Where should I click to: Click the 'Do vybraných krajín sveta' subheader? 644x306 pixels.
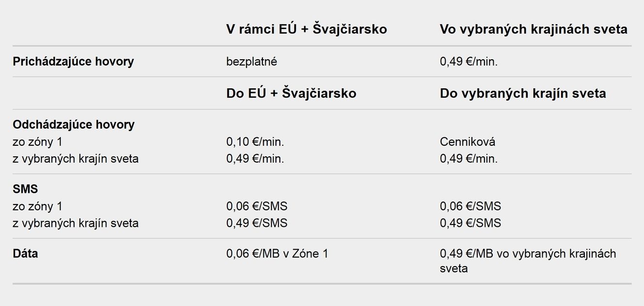(x=523, y=93)
